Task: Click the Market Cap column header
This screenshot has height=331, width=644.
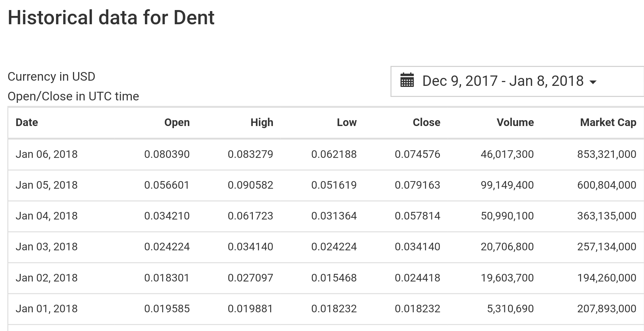Action: coord(608,122)
